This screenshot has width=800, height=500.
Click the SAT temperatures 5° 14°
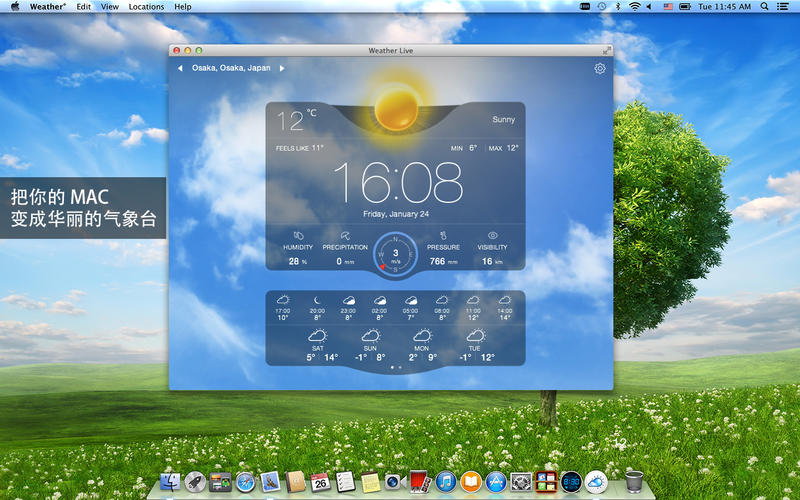click(x=322, y=357)
